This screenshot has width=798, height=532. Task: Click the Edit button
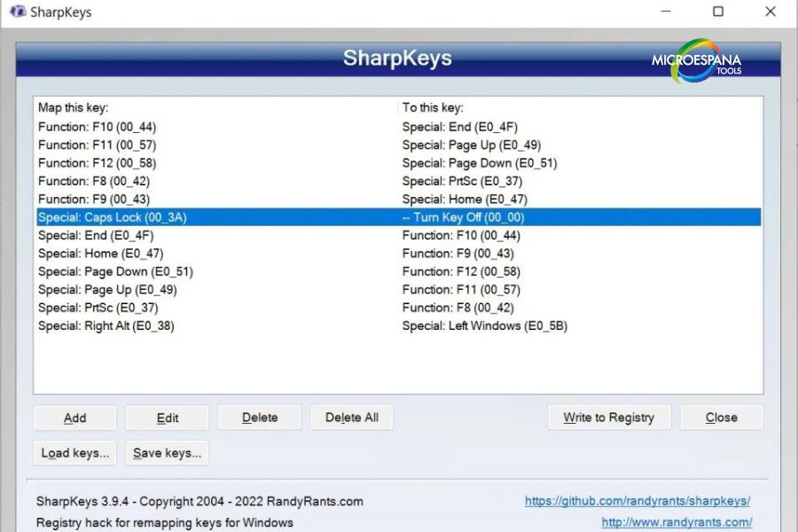[167, 418]
